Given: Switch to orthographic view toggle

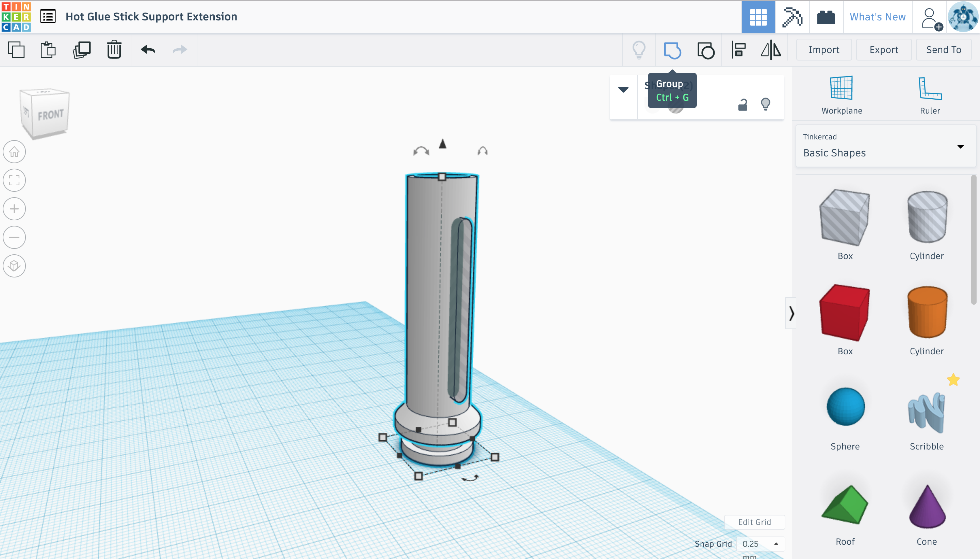Looking at the screenshot, I should tap(14, 266).
